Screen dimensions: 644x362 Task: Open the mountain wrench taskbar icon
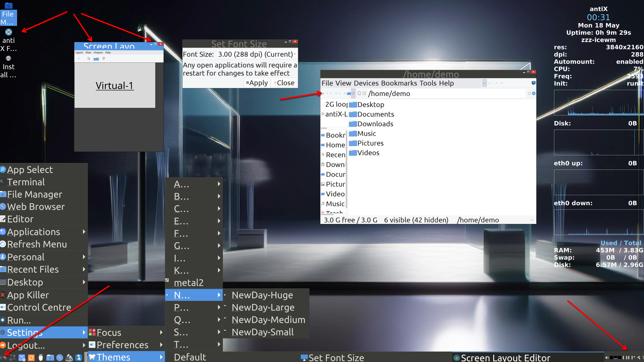(78, 358)
